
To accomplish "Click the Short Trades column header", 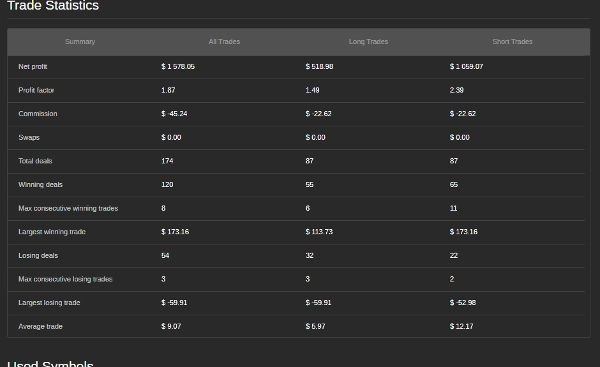I will coord(512,42).
